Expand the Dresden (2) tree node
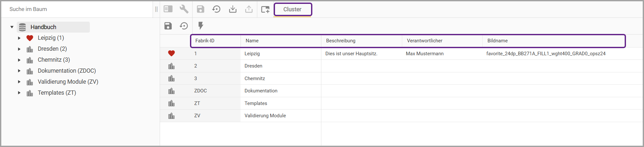The height and width of the screenshot is (147, 644). click(19, 49)
